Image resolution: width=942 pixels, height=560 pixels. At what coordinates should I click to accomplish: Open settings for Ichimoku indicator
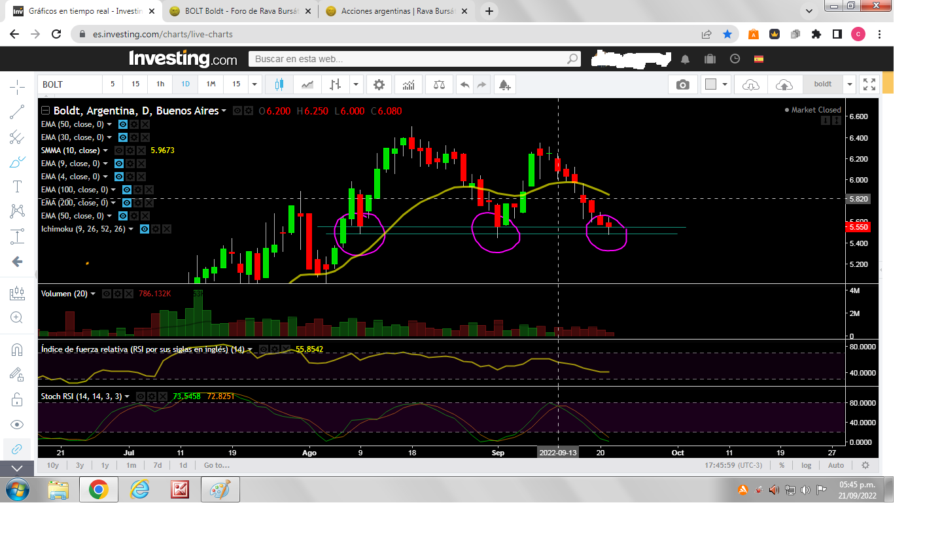click(x=156, y=229)
